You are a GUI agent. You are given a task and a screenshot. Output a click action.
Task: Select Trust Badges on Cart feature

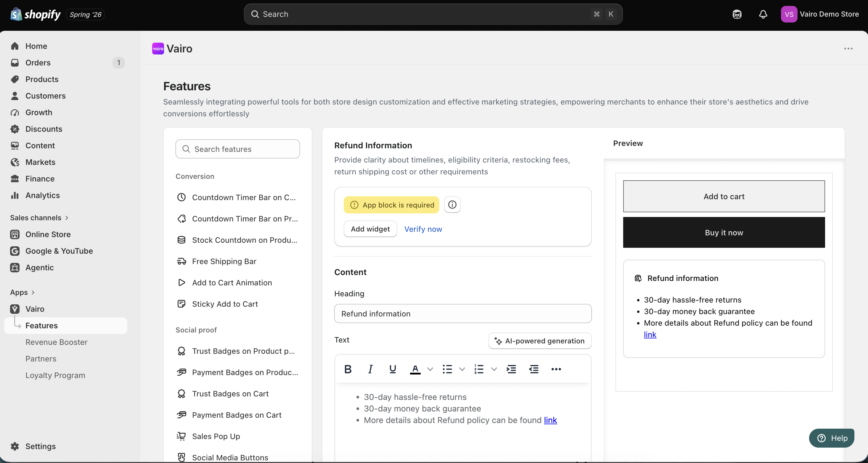[x=237, y=394]
